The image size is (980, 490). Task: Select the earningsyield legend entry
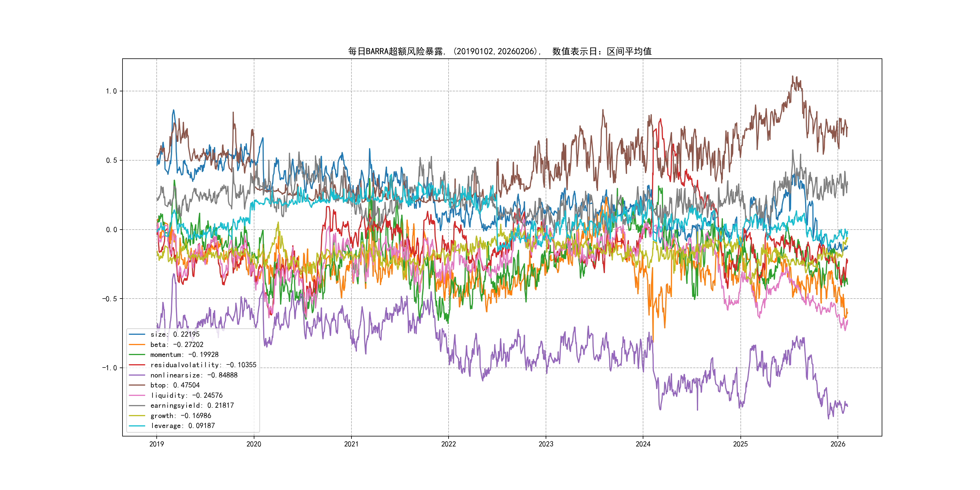(x=192, y=406)
